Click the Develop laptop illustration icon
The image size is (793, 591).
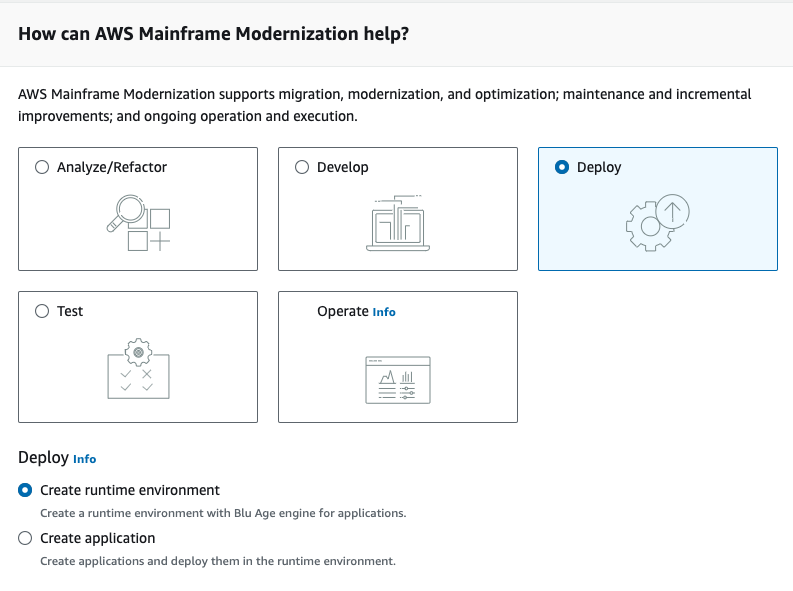click(398, 223)
